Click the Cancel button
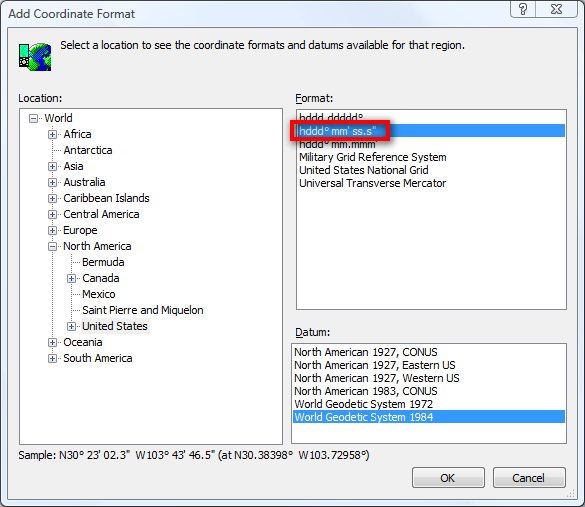The image size is (585, 507). (529, 478)
